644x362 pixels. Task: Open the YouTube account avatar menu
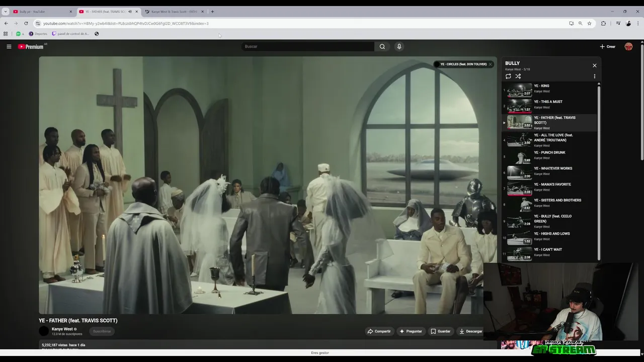click(628, 46)
